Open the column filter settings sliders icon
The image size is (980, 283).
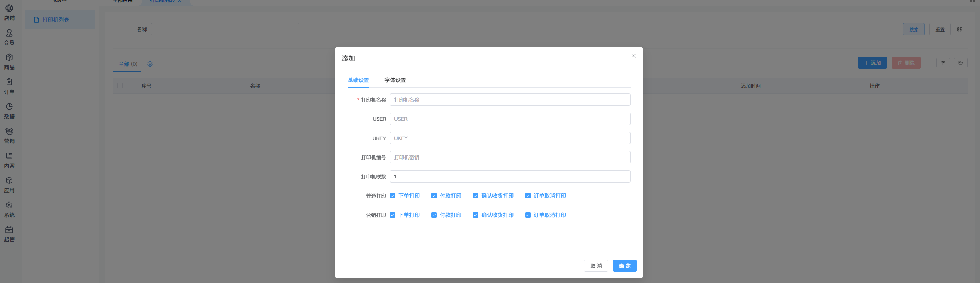click(x=943, y=63)
